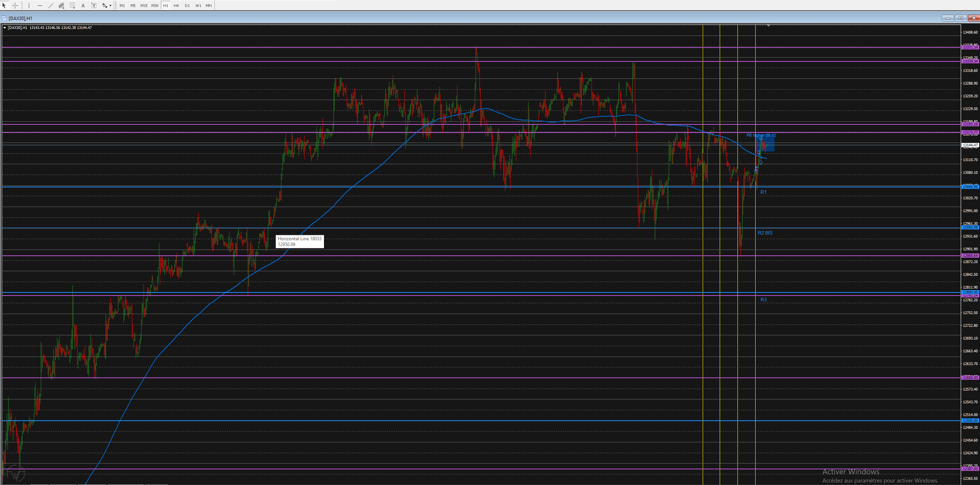Click the 'PB higher 09.12' annotation
This screenshot has width=980, height=485.
click(x=761, y=135)
